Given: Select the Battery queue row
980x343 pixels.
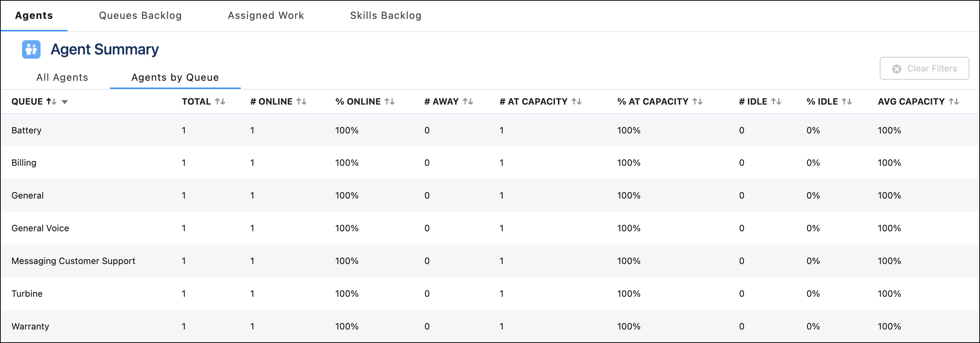Looking at the screenshot, I should click(27, 130).
